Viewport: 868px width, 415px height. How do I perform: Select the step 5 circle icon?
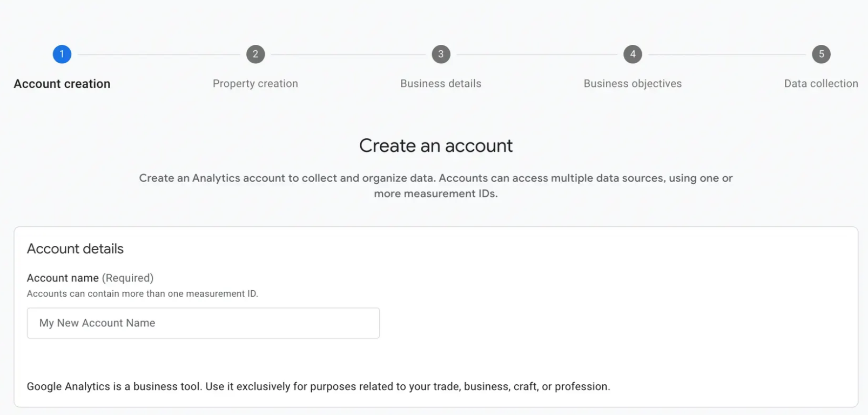click(821, 54)
